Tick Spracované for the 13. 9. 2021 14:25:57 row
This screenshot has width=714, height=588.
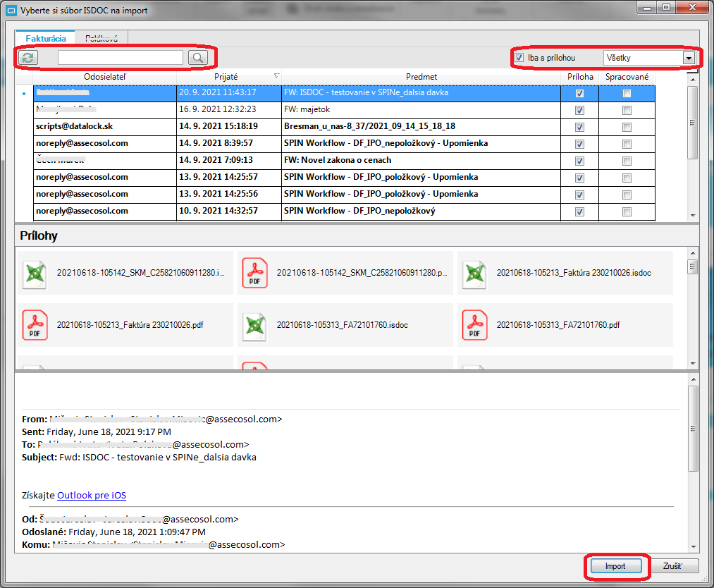pyautogui.click(x=627, y=178)
